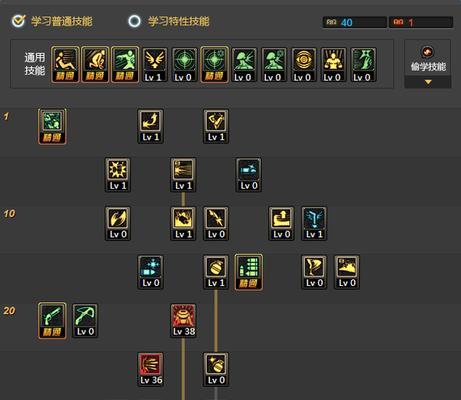The height and width of the screenshot is (400, 461).
Task: Select the green crossbow skill at Lv 0
Action: pos(85,320)
